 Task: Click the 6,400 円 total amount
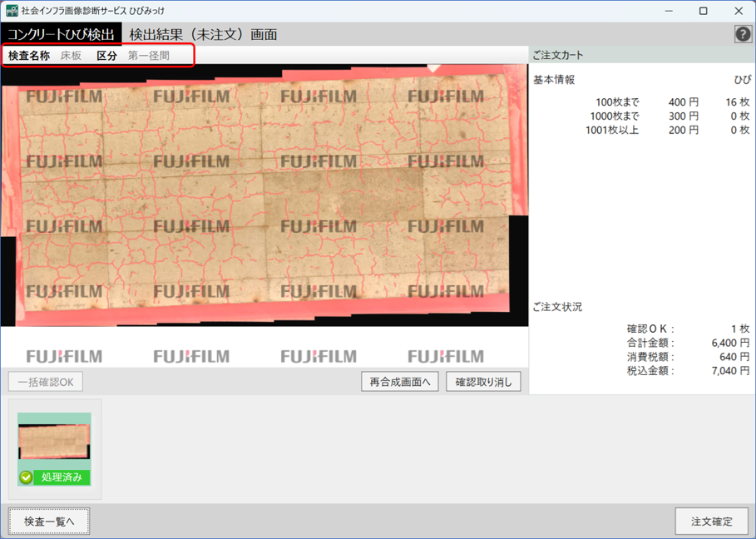[730, 343]
